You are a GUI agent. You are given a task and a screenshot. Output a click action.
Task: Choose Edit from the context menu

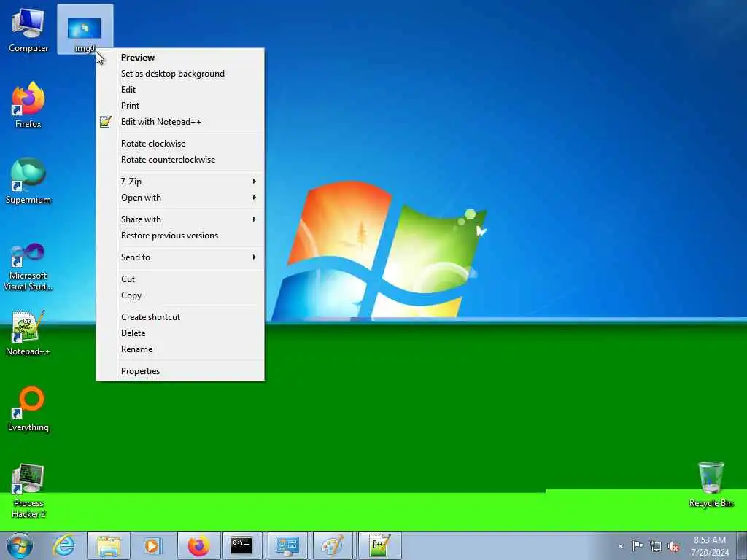click(180, 90)
